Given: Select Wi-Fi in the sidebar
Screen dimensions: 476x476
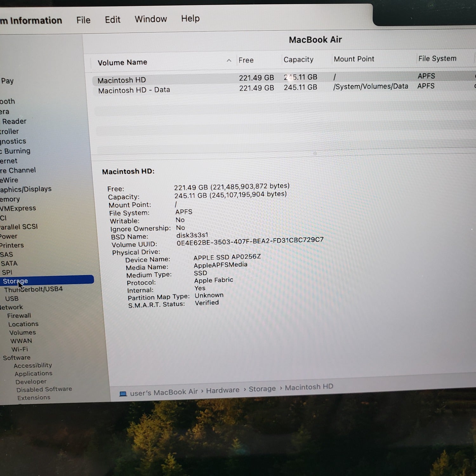Looking at the screenshot, I should click(20, 349).
